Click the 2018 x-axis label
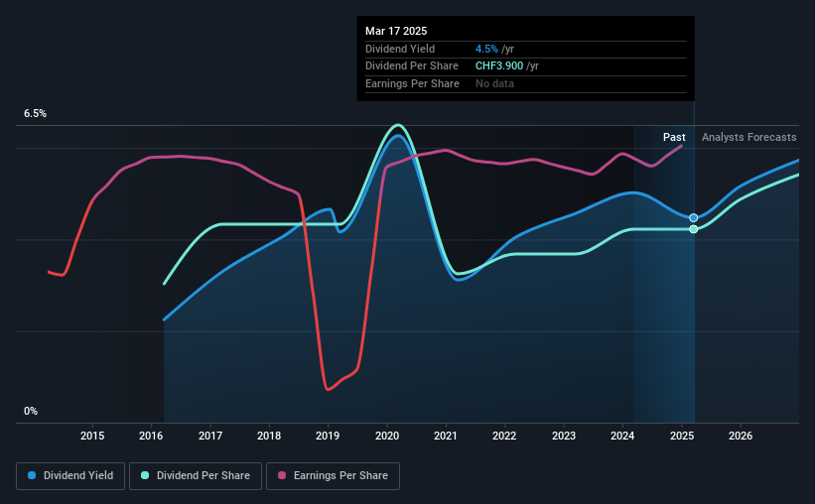The width and height of the screenshot is (815, 504). (x=269, y=436)
